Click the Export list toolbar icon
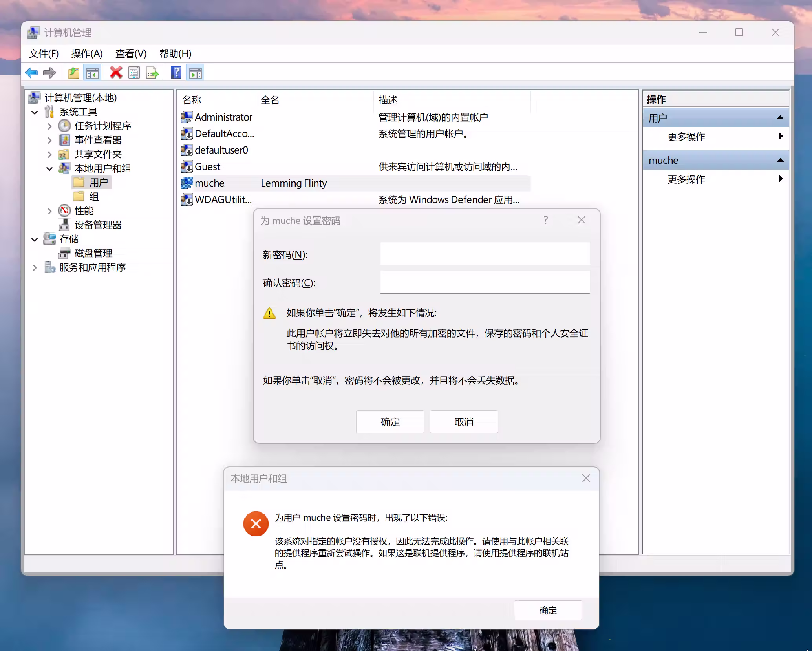812x651 pixels. 152,73
